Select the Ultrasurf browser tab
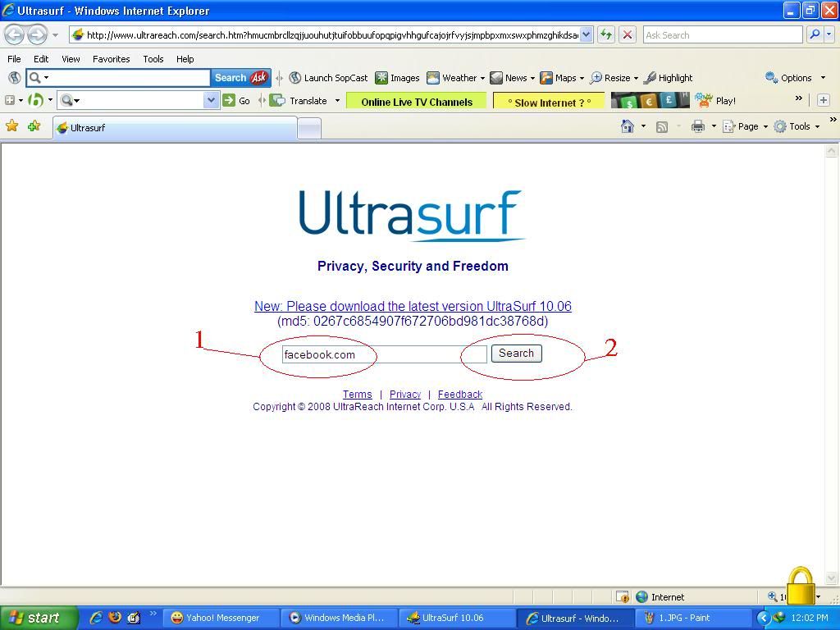The image size is (840, 630). (x=175, y=127)
